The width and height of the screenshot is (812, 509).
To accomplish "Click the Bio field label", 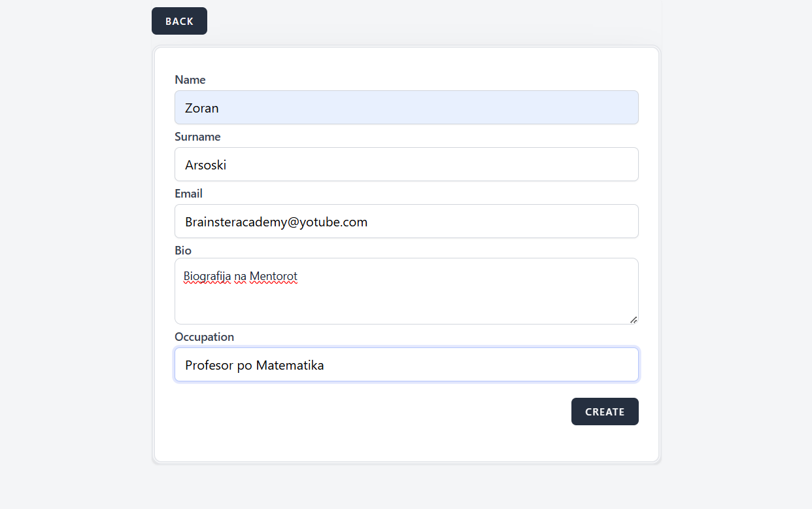I will tap(183, 251).
